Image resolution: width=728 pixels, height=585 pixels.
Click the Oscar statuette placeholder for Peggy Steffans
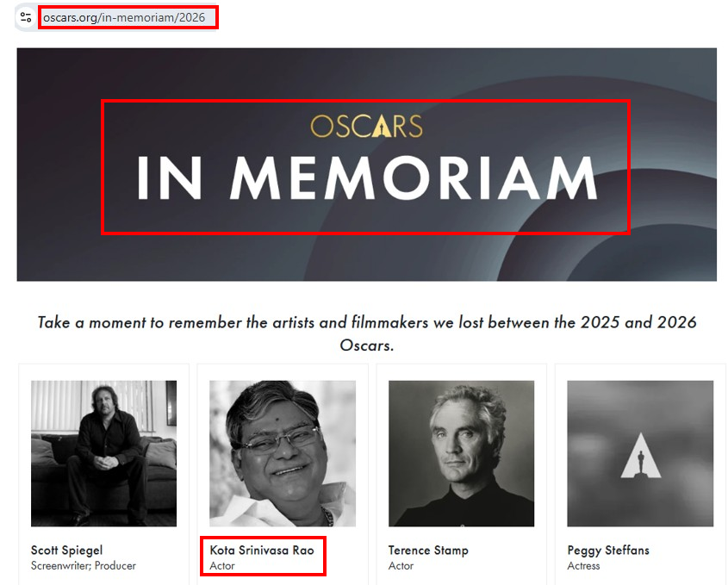(640, 453)
